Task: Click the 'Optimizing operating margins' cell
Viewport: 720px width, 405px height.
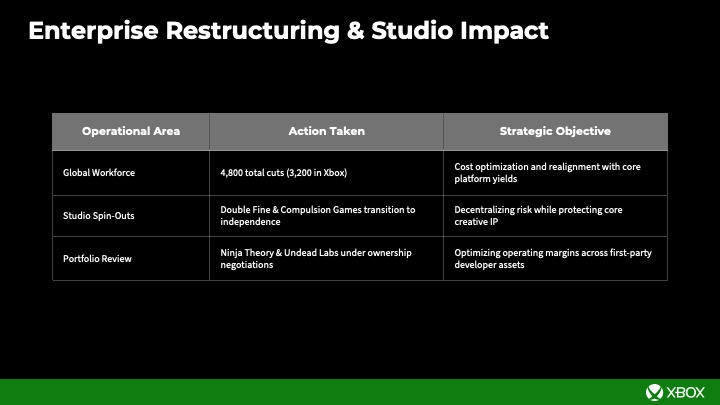Action: (555, 259)
